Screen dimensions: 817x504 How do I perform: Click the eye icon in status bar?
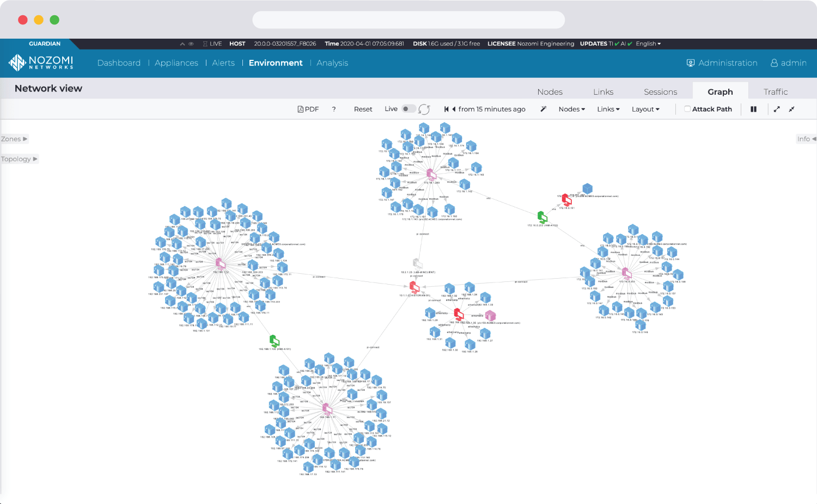pos(191,44)
